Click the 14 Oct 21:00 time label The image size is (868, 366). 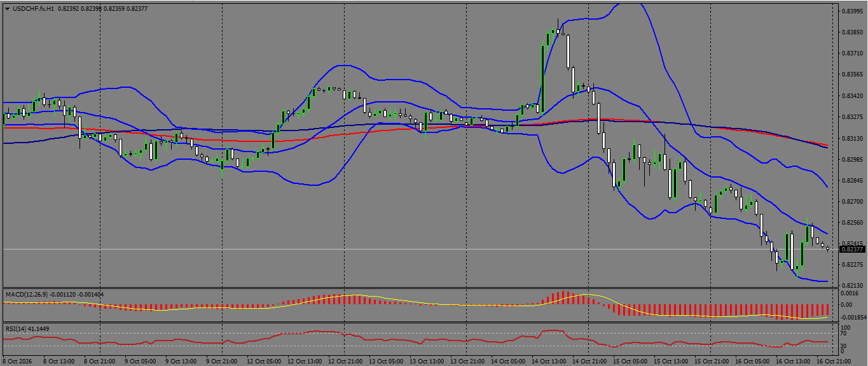click(589, 361)
